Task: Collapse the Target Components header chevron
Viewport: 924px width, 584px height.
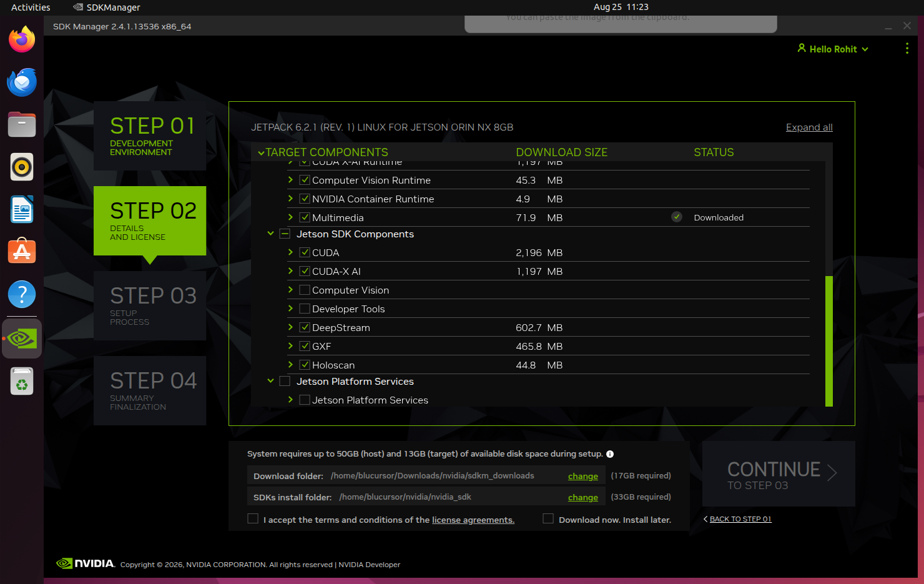Action: click(x=261, y=152)
